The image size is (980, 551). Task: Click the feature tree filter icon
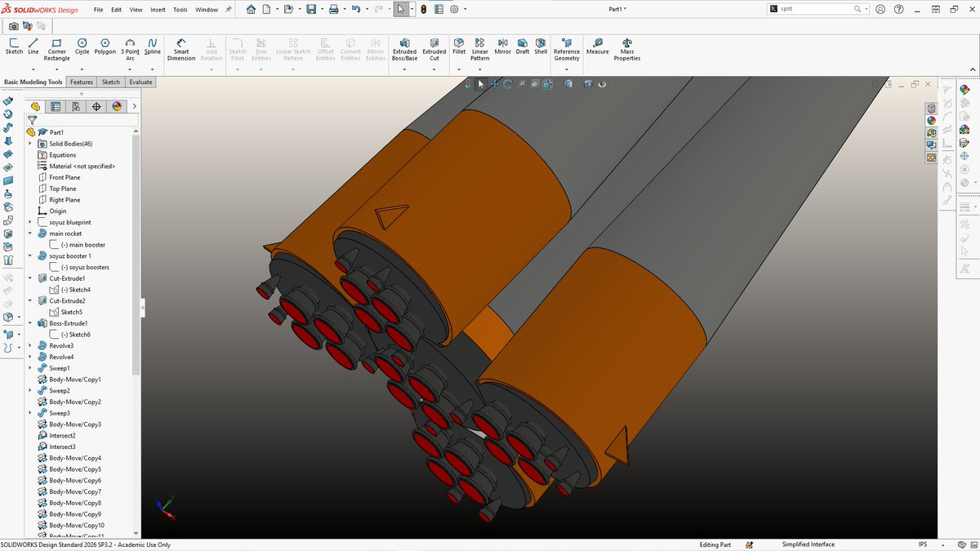[33, 120]
